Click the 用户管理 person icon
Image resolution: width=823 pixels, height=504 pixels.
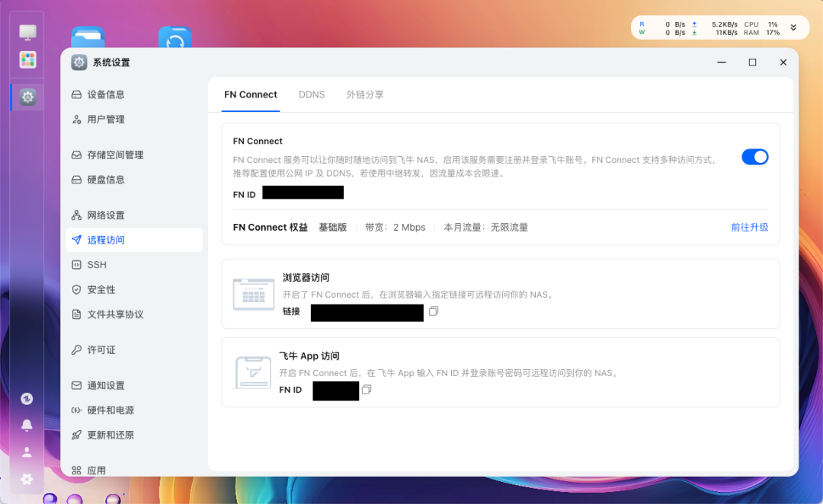77,119
